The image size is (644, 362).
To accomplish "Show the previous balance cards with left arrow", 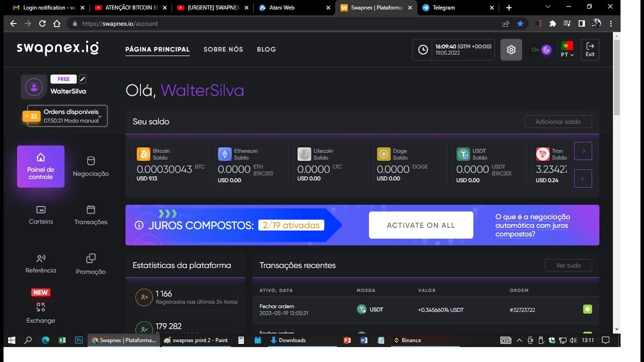I will 583,178.
